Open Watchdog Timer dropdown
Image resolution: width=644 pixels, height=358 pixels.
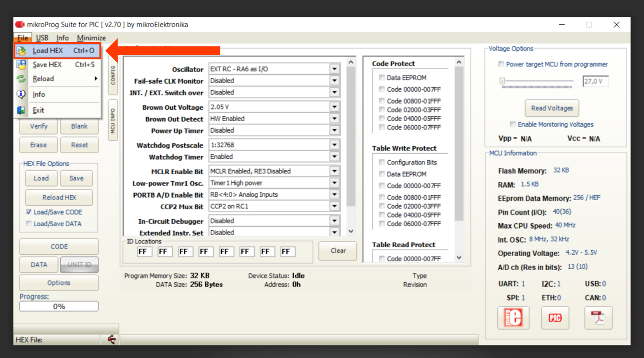click(334, 157)
